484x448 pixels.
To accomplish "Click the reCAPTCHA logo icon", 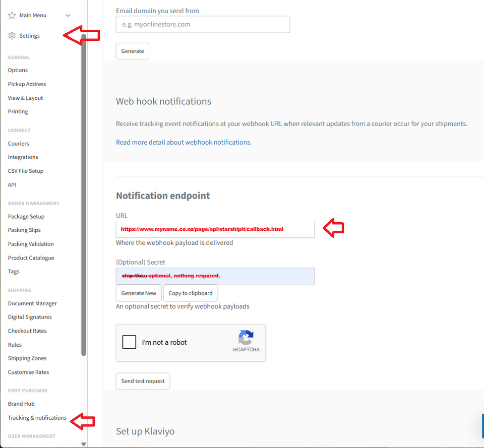I will 246,337.
